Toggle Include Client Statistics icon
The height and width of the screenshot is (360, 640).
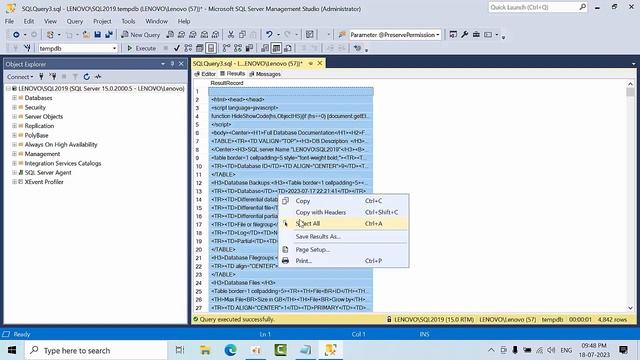(249, 48)
